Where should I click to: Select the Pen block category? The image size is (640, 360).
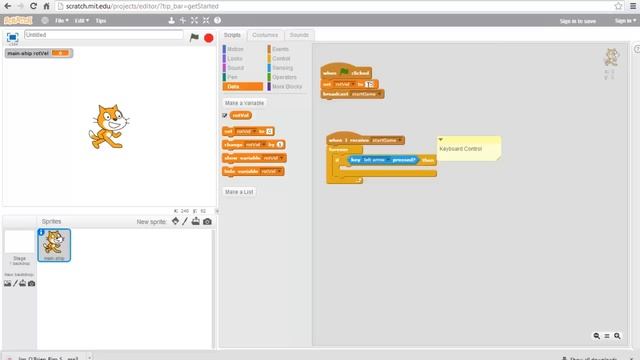coord(232,77)
